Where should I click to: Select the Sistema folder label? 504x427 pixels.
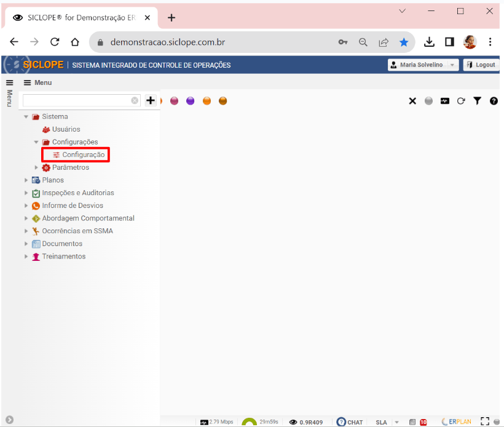[x=55, y=116]
